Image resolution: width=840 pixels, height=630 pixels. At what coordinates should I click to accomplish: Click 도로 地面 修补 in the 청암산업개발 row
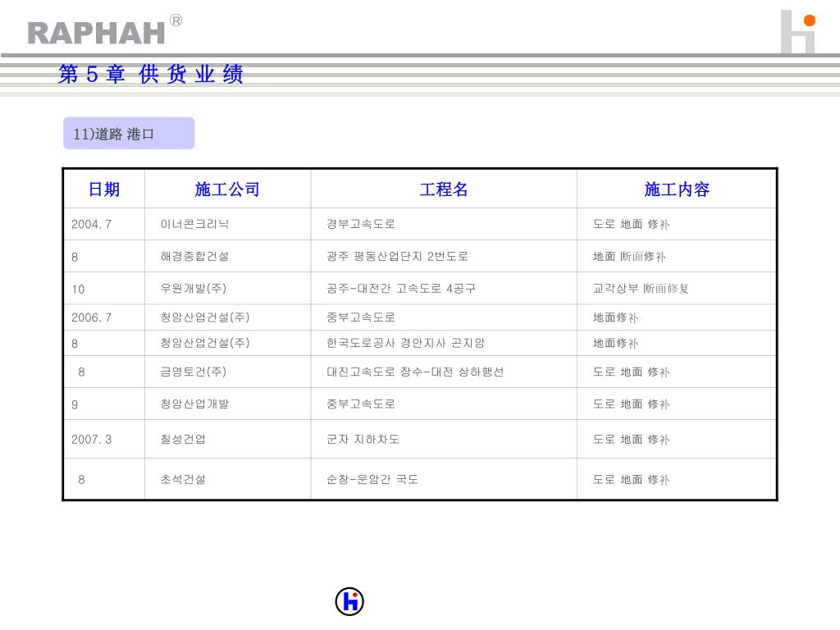(631, 404)
